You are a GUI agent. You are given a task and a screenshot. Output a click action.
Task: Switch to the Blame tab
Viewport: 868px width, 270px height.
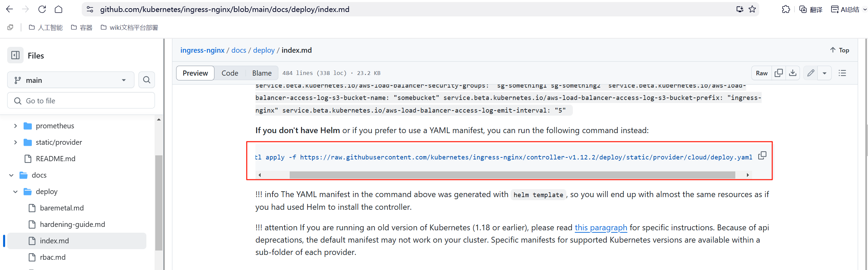pyautogui.click(x=262, y=73)
